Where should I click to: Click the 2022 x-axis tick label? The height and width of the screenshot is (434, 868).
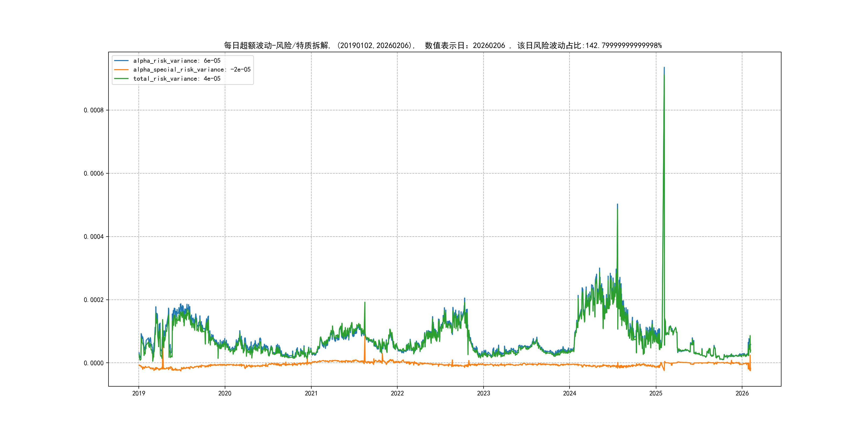click(x=397, y=393)
